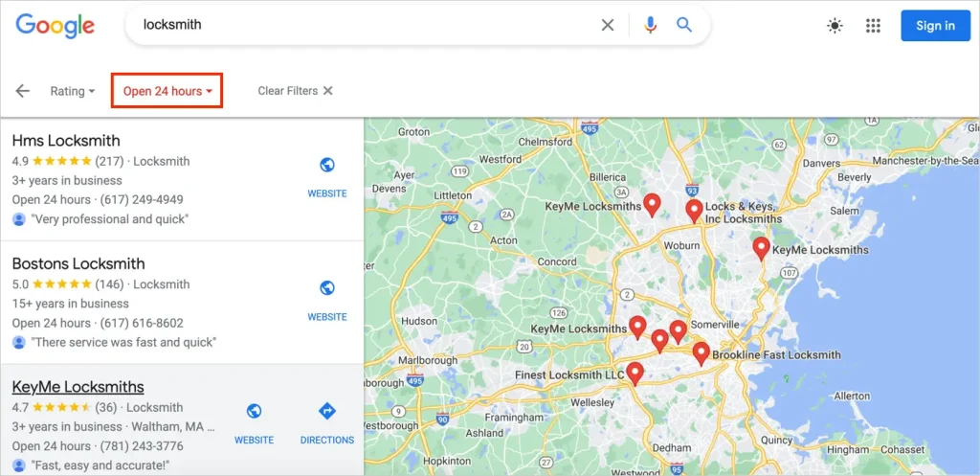This screenshot has height=476, width=980.
Task: Select the KeyMe Locksmiths pin near Route 107
Action: pyautogui.click(x=761, y=248)
